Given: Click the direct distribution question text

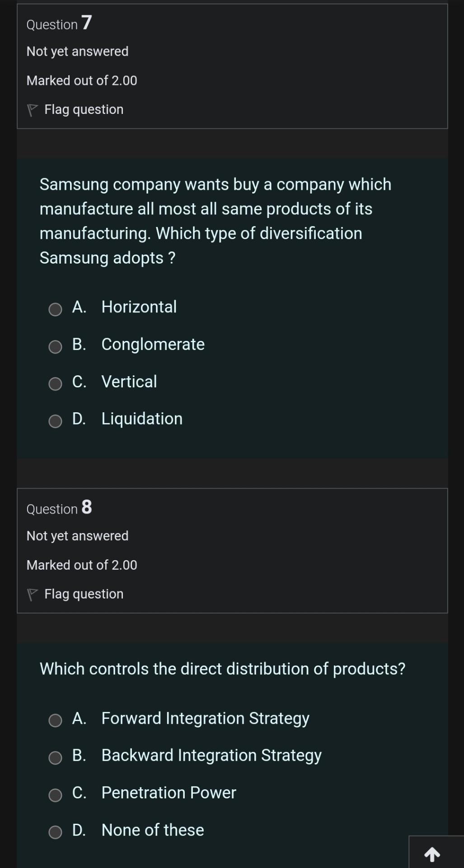Looking at the screenshot, I should coord(222,669).
